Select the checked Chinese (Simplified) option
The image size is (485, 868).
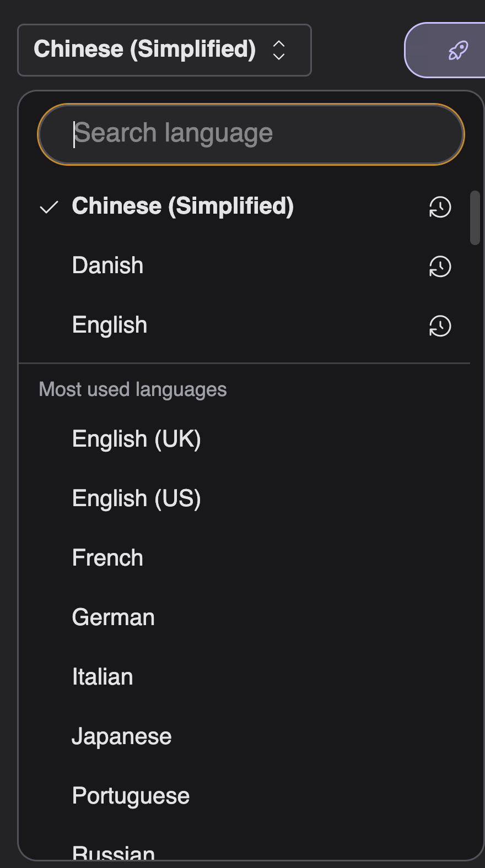click(182, 206)
